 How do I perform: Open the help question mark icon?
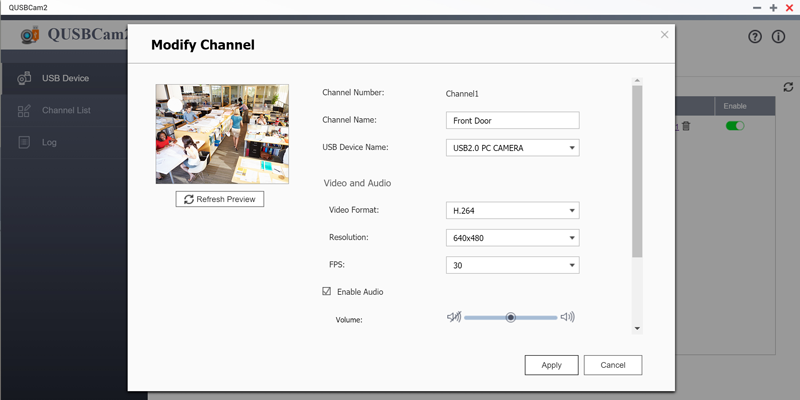click(x=755, y=37)
